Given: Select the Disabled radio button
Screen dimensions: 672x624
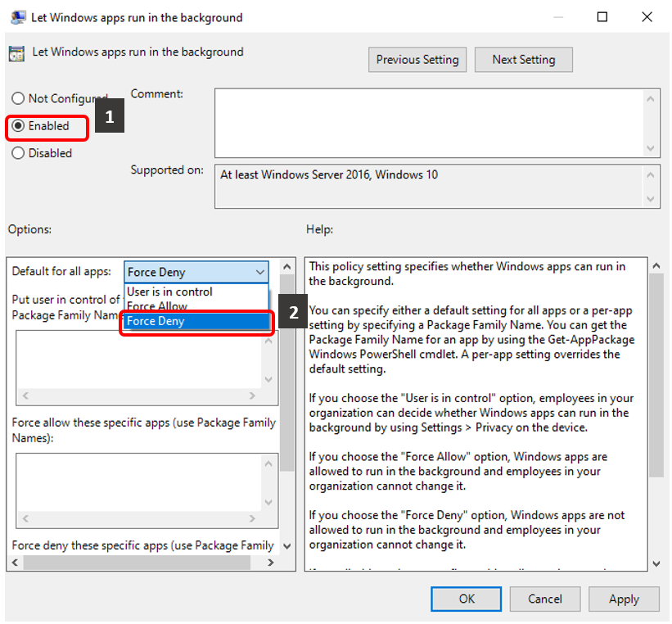Looking at the screenshot, I should (18, 153).
